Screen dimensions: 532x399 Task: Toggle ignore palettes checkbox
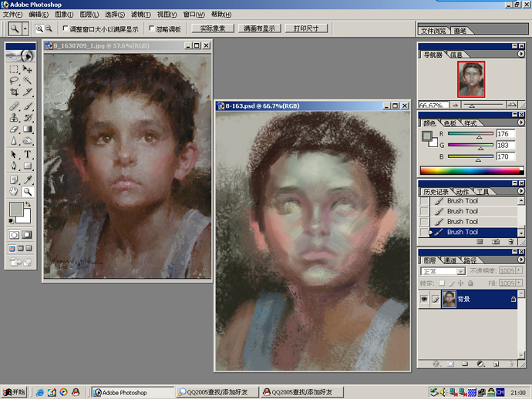152,28
